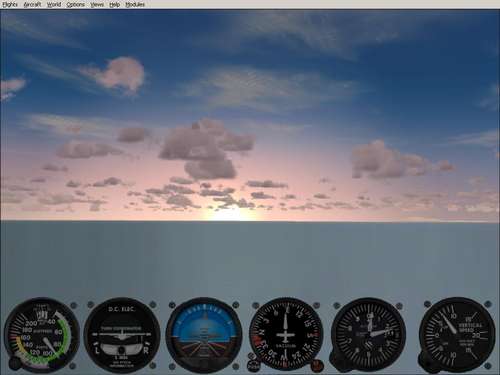Screen dimensions: 500x375
Task: Open the Flights menu
Action: 10,5
